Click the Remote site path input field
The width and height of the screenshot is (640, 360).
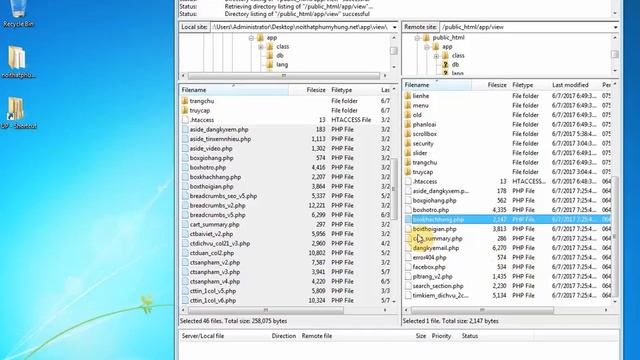click(525, 27)
